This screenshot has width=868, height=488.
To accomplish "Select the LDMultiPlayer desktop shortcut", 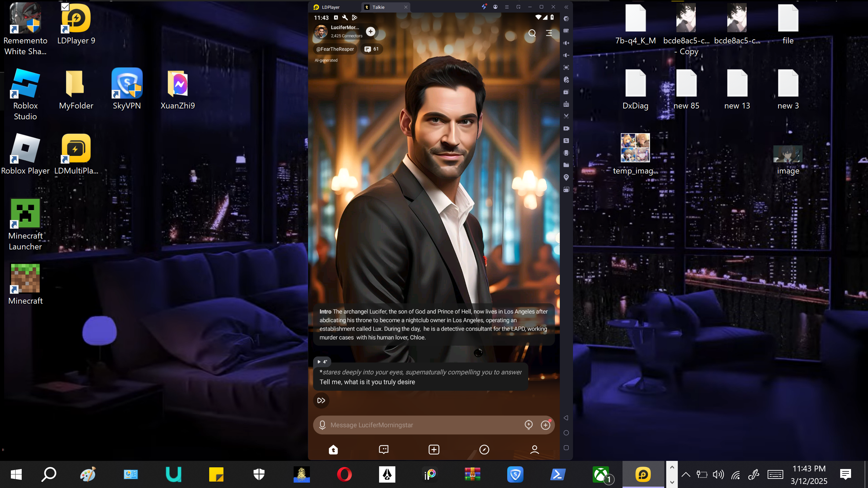I will point(76,154).
